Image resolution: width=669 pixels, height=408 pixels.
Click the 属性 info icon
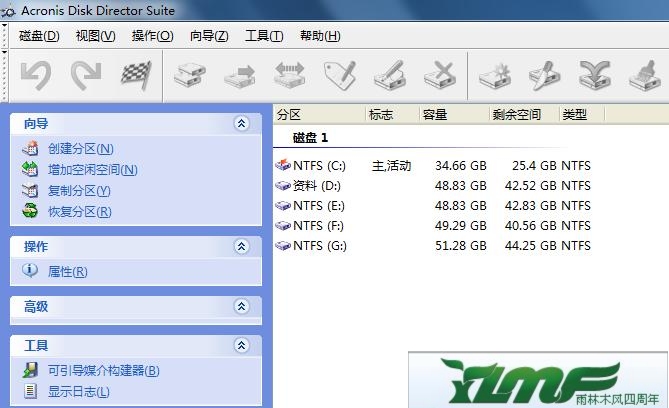[30, 270]
